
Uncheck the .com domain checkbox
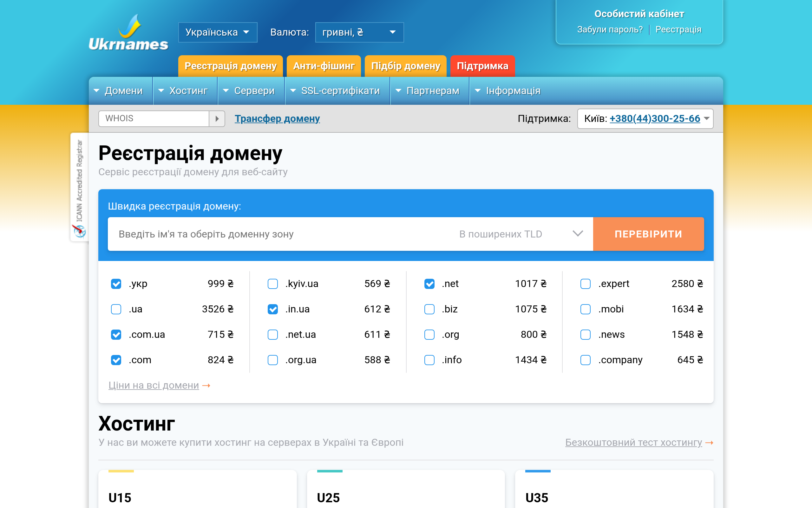coord(116,360)
